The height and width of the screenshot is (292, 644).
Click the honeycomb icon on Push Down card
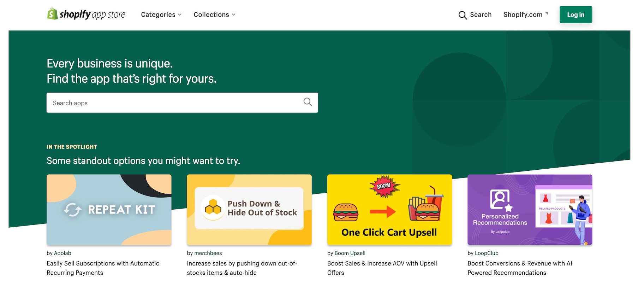213,208
